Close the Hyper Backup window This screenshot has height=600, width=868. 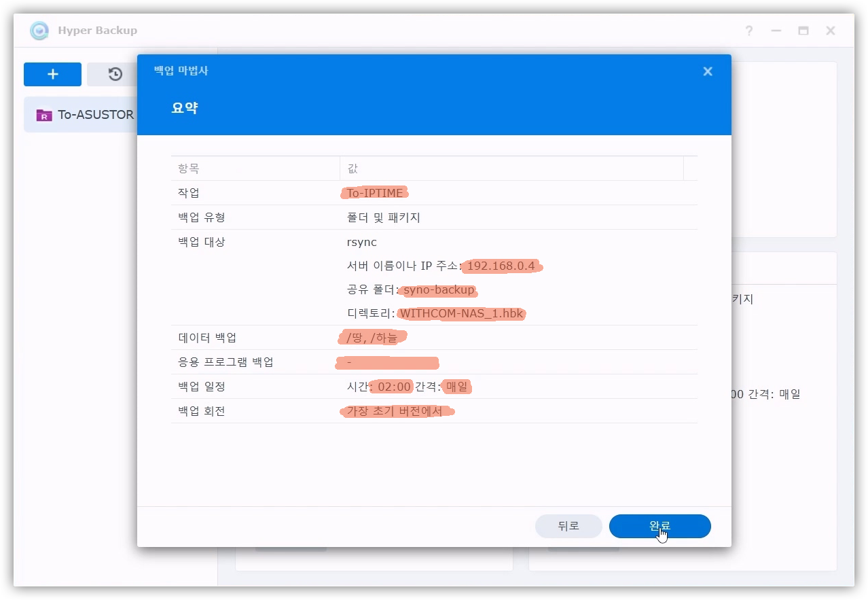830,31
